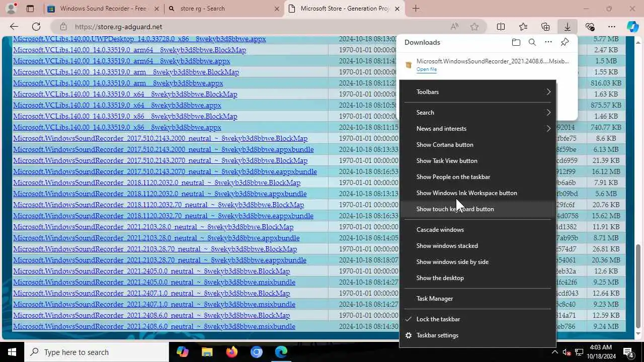Click the Edge icon on the taskbar
Screen dimensions: 644x362
281,352
